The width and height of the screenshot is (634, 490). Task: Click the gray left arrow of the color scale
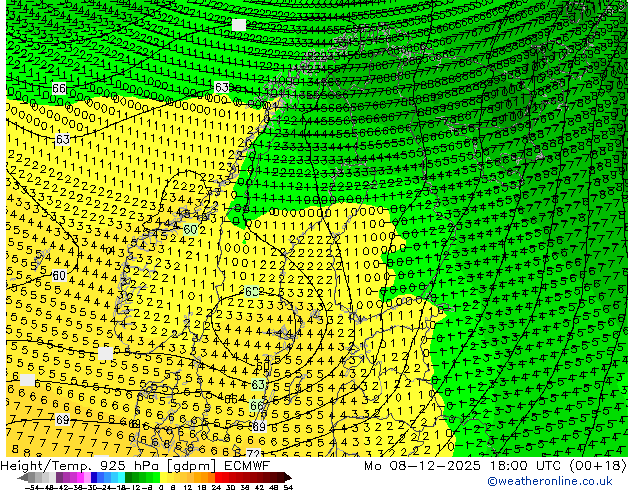click(x=23, y=477)
